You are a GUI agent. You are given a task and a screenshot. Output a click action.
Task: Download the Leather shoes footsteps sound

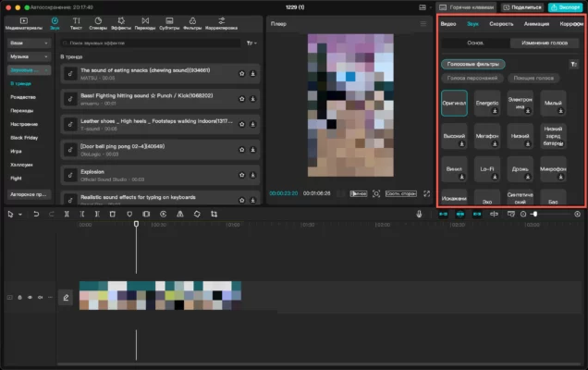[x=252, y=124]
